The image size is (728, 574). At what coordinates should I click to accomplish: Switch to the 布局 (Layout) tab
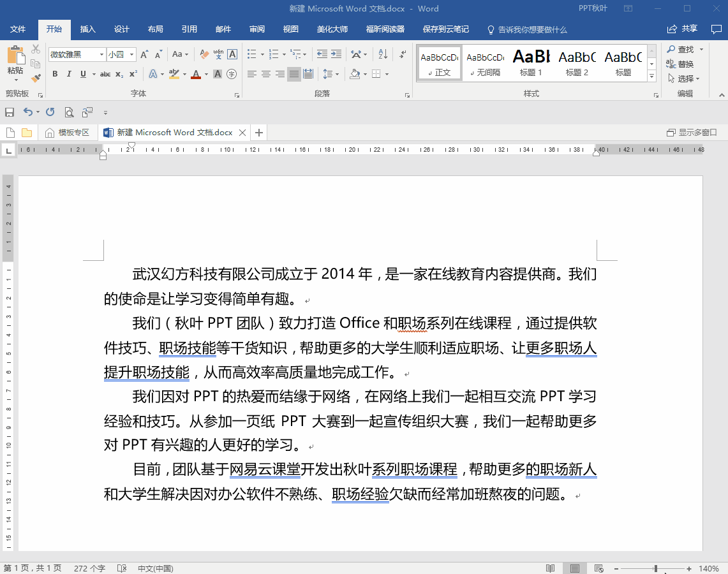pyautogui.click(x=156, y=29)
